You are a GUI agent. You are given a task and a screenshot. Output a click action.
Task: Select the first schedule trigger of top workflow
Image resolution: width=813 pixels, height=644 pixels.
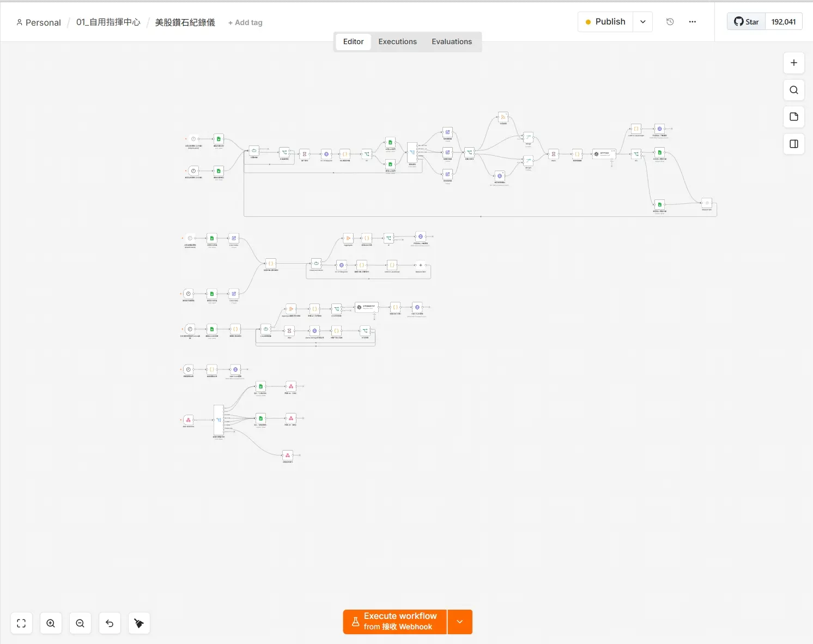193,139
